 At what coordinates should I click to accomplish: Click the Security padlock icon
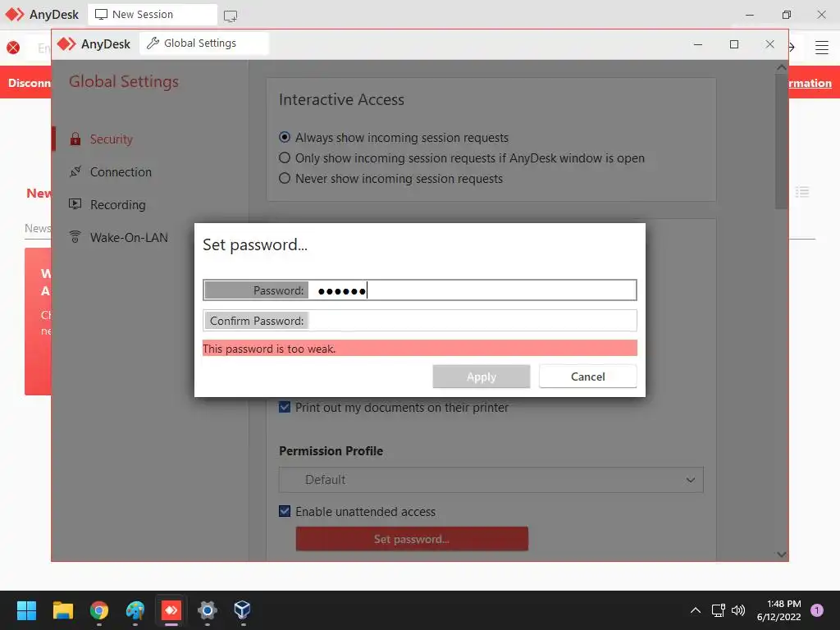[75, 139]
